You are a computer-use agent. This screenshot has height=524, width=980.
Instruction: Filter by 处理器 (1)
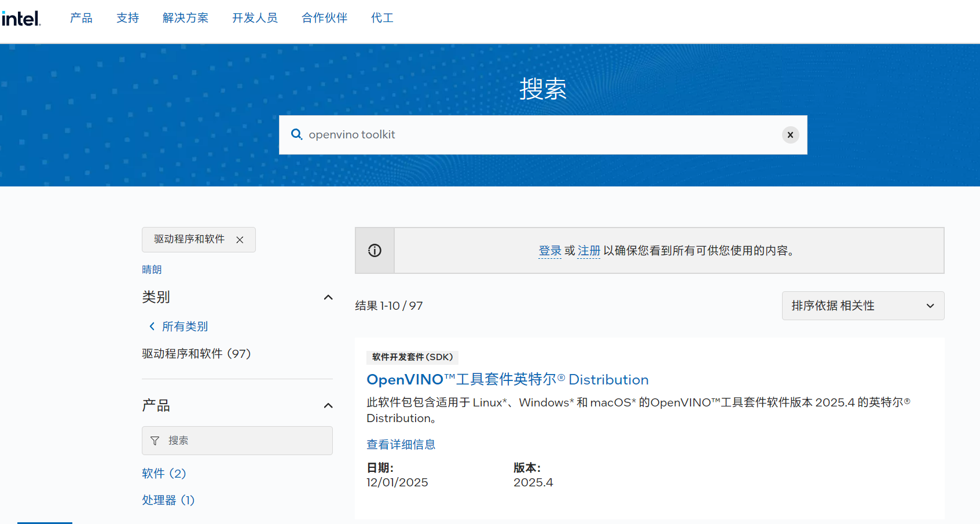click(168, 500)
